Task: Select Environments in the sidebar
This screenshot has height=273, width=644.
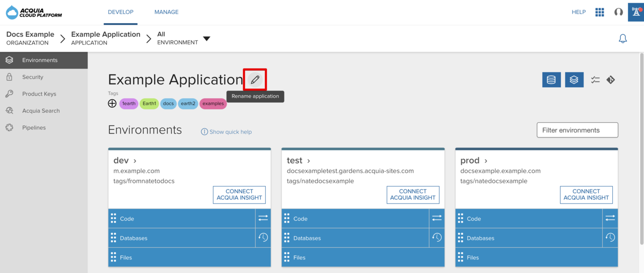Action: [x=44, y=60]
